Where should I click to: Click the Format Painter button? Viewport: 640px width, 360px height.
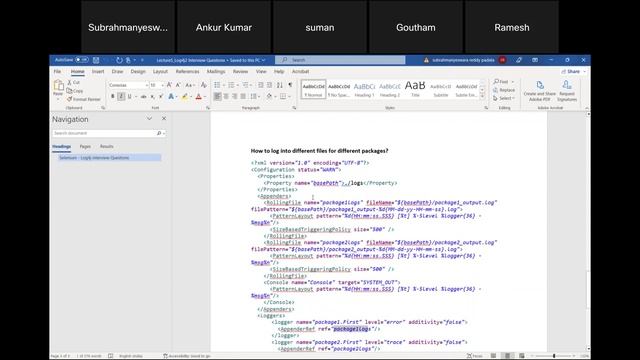point(84,99)
